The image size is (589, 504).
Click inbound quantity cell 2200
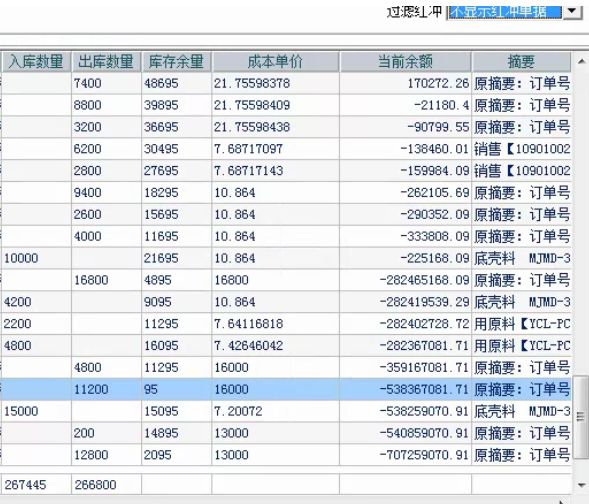tap(36, 323)
